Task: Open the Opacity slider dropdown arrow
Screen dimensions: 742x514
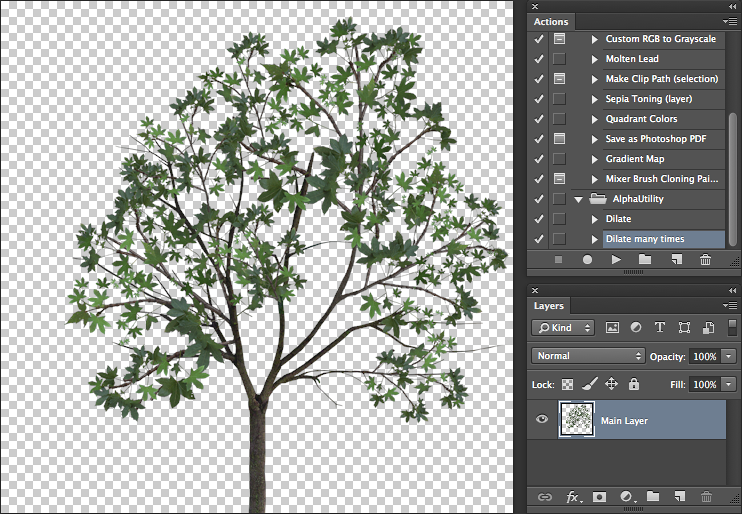Action: [728, 356]
